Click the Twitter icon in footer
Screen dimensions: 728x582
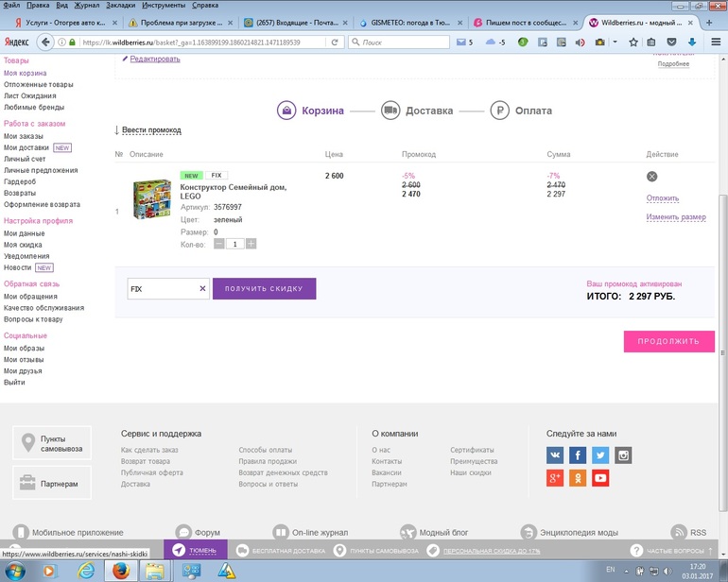[600, 455]
